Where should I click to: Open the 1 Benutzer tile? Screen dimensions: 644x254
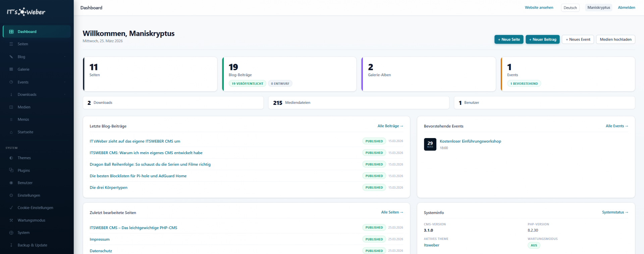click(x=544, y=103)
